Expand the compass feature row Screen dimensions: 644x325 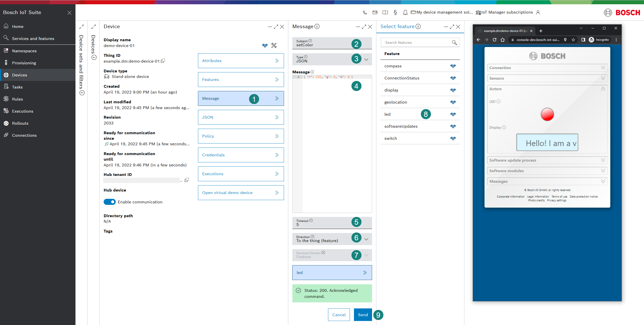tap(453, 66)
